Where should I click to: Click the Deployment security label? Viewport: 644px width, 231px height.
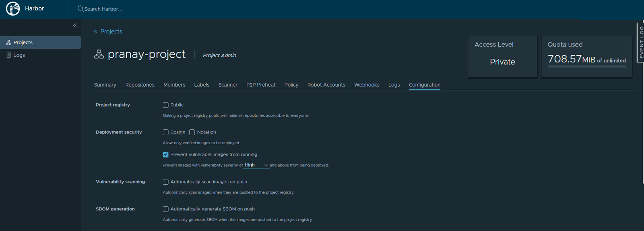tap(119, 132)
